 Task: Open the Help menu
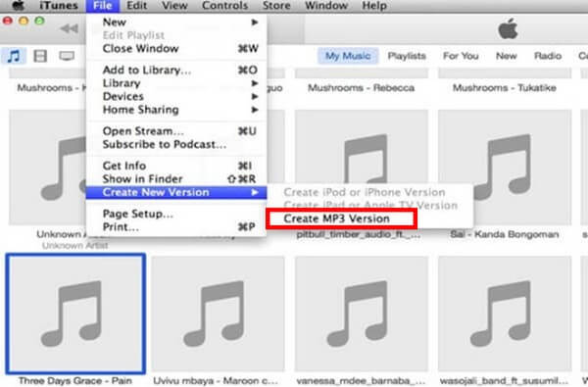pyautogui.click(x=374, y=6)
